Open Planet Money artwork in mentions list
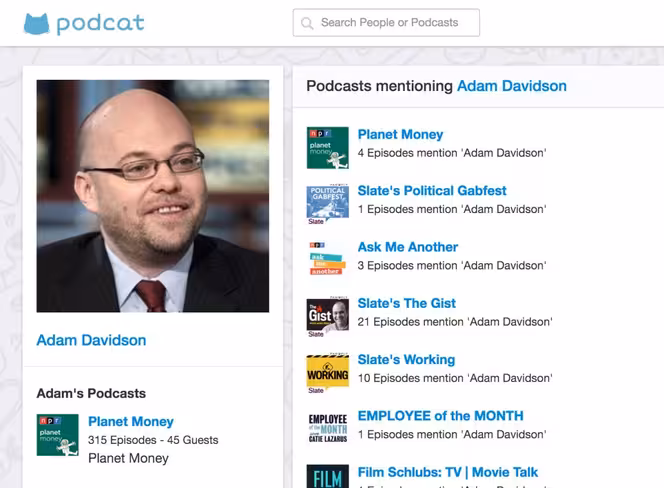664x488 pixels. [328, 148]
